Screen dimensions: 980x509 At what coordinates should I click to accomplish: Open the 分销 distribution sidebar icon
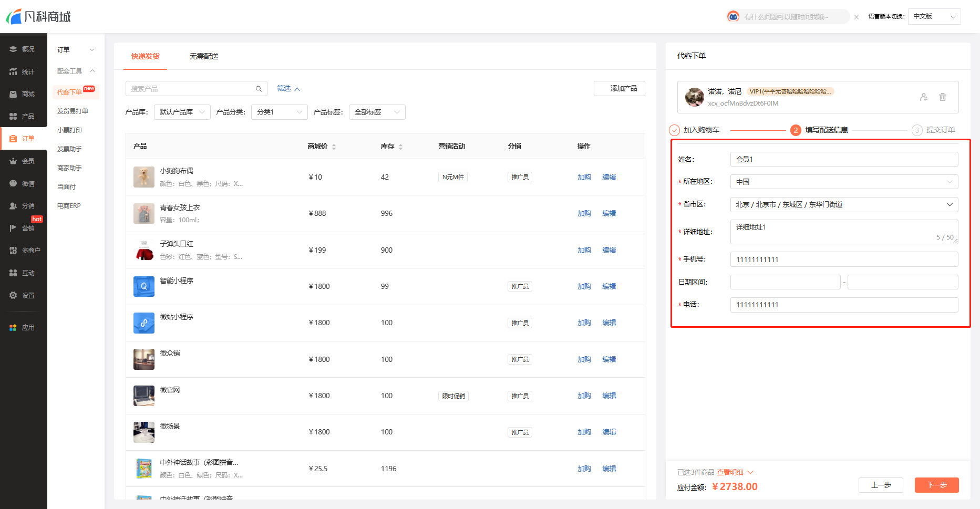tap(13, 206)
